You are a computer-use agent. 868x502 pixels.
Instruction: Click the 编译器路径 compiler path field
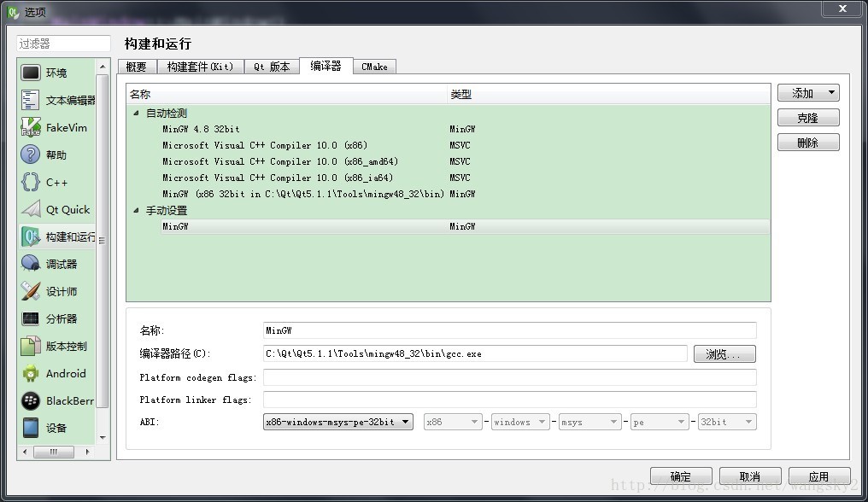(475, 353)
